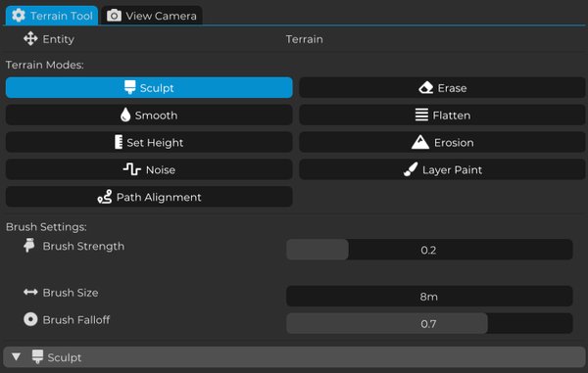Click the Set Height ruler icon
Image resolution: width=588 pixels, height=373 pixels.
[x=119, y=142]
